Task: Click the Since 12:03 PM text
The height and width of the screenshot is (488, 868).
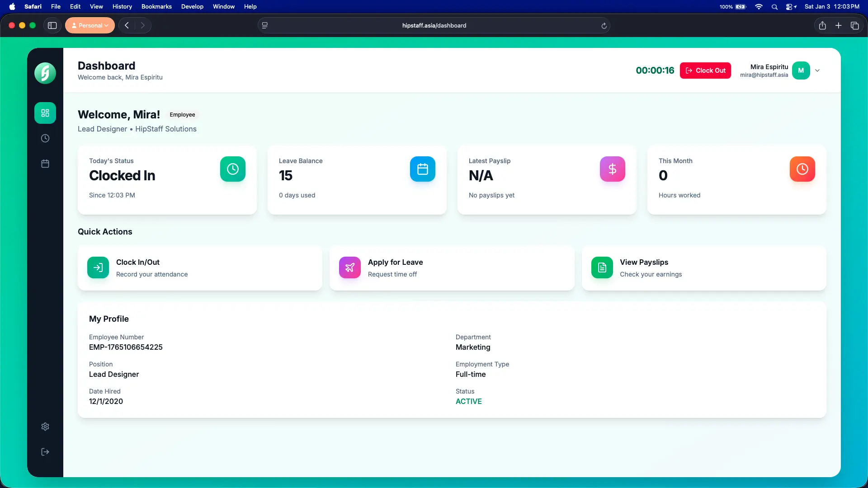Action: (x=112, y=195)
